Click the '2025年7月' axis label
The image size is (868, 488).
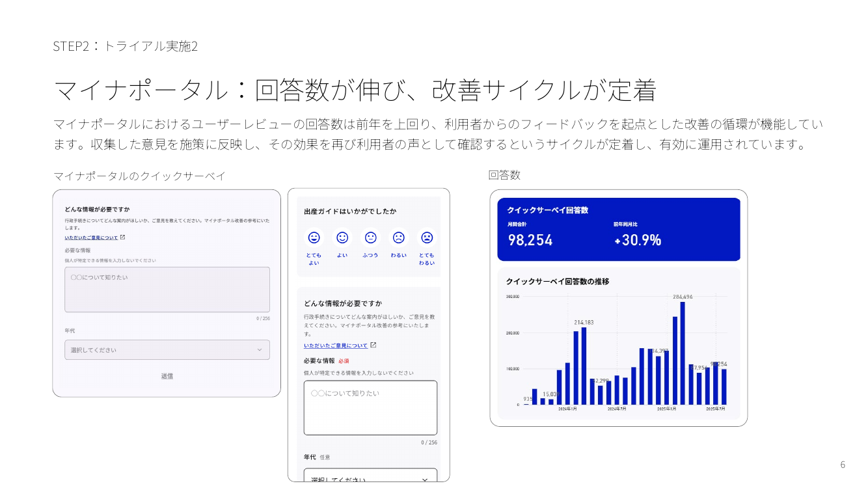point(716,409)
